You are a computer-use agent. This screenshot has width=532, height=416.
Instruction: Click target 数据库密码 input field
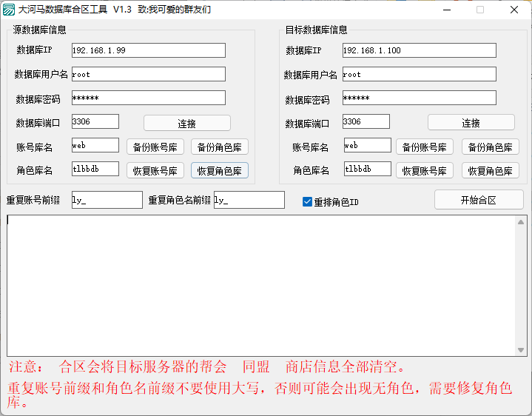[x=419, y=98]
